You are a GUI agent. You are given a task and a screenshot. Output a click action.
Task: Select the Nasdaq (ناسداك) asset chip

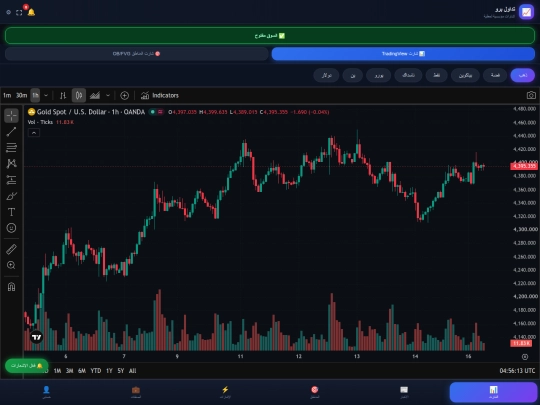[x=408, y=75]
